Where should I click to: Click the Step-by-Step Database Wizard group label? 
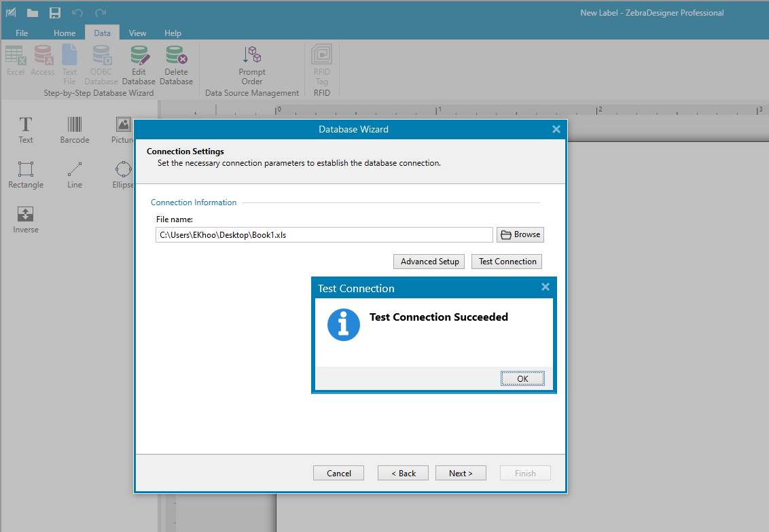[x=99, y=92]
